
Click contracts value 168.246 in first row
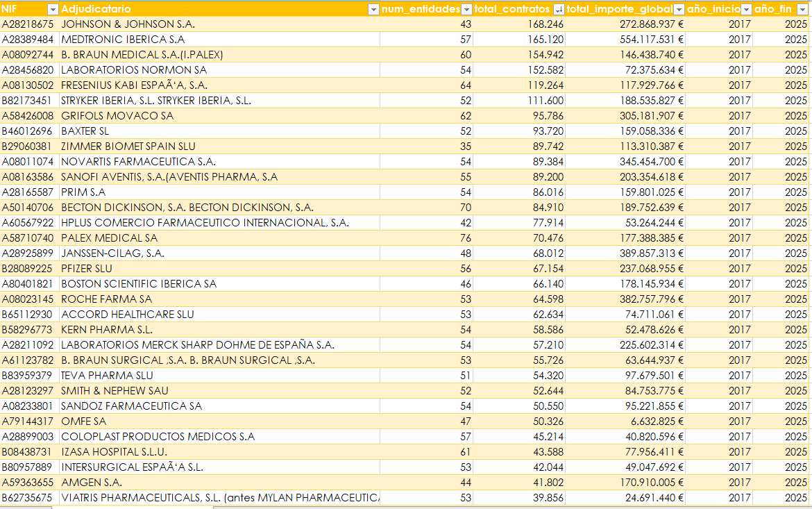519,24
